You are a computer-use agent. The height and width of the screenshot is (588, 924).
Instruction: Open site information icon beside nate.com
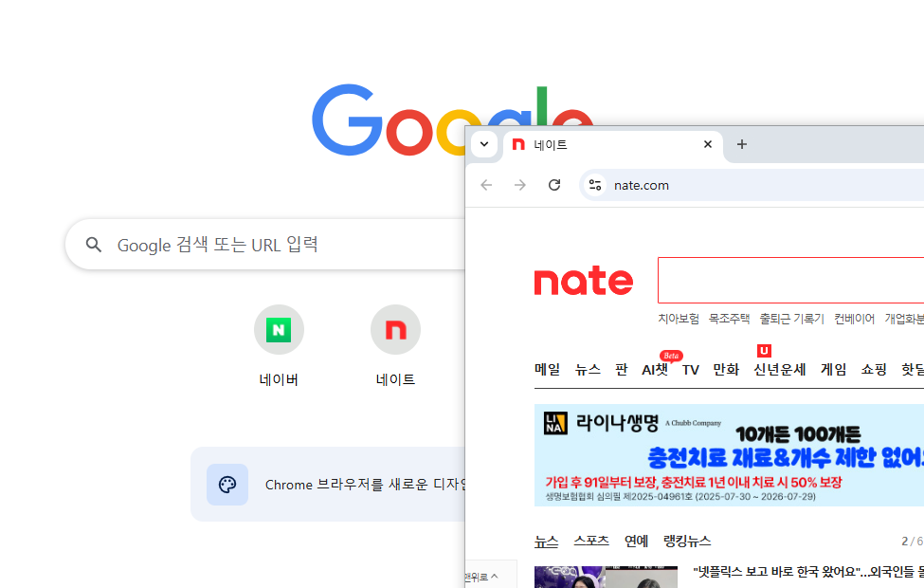click(595, 185)
